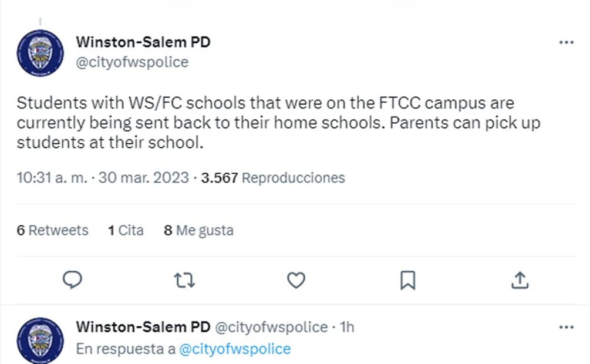The width and height of the screenshot is (590, 364).
Task: Open the reply dialog for the tweet
Action: (73, 280)
